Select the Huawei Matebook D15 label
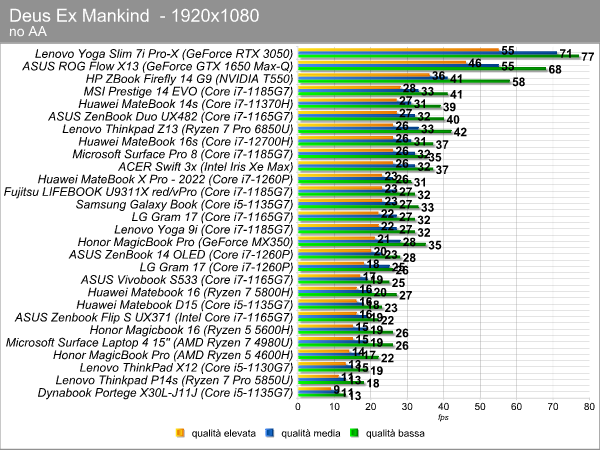 185,305
